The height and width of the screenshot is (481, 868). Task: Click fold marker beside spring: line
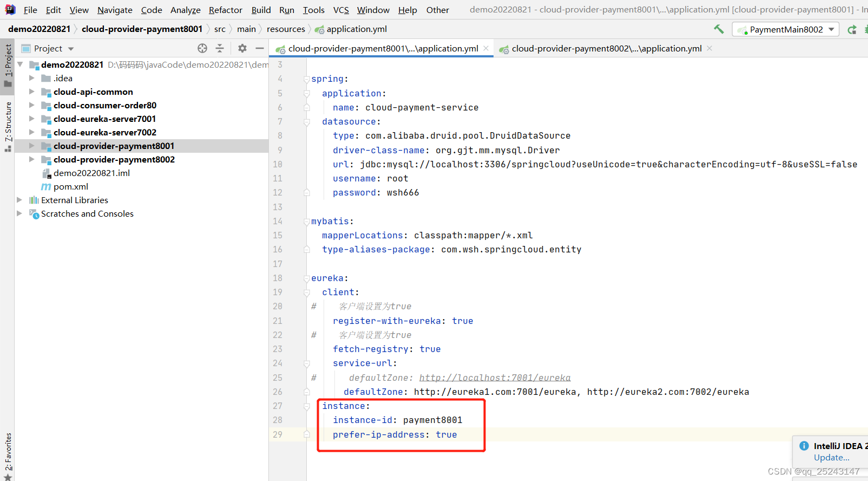(307, 79)
